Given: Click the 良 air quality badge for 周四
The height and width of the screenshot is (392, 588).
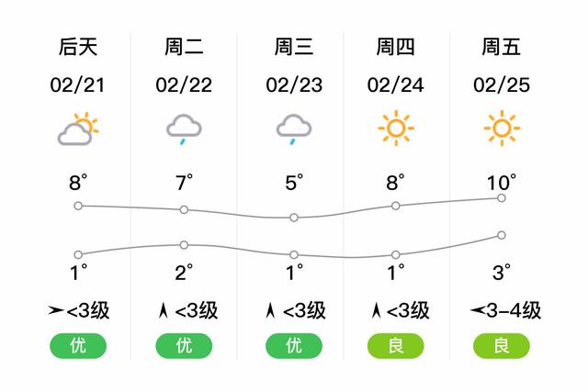Looking at the screenshot, I should (x=396, y=345).
